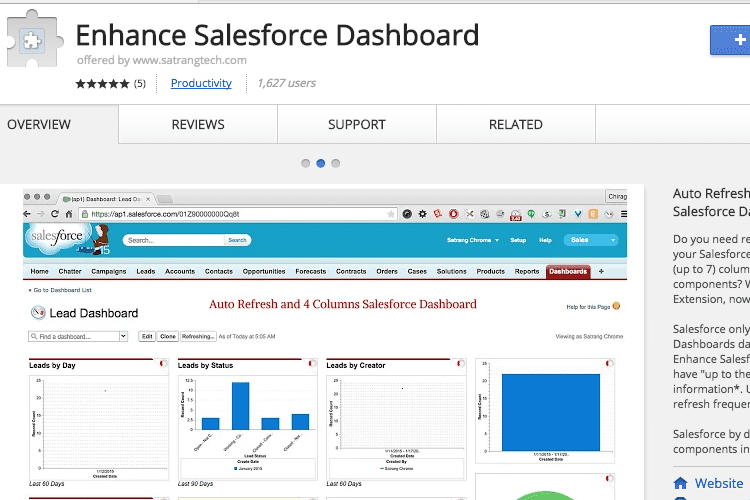This screenshot has height=500, width=750.
Task: Close the ap1 Dashboard browser tab
Action: pyautogui.click(x=148, y=199)
